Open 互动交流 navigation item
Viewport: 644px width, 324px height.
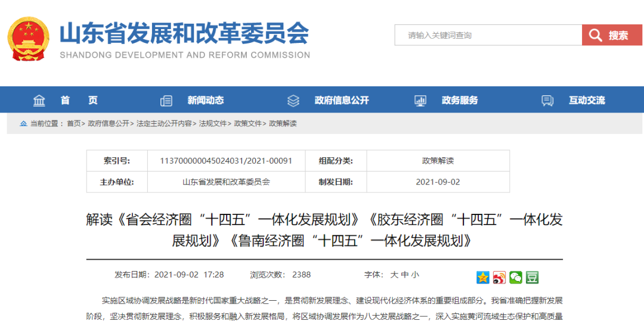pos(587,100)
